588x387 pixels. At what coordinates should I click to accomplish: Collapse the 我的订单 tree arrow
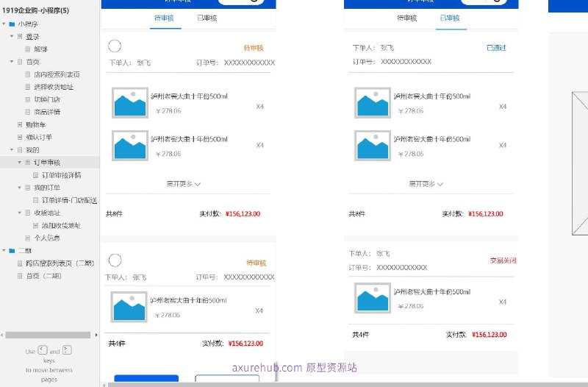click(x=20, y=188)
